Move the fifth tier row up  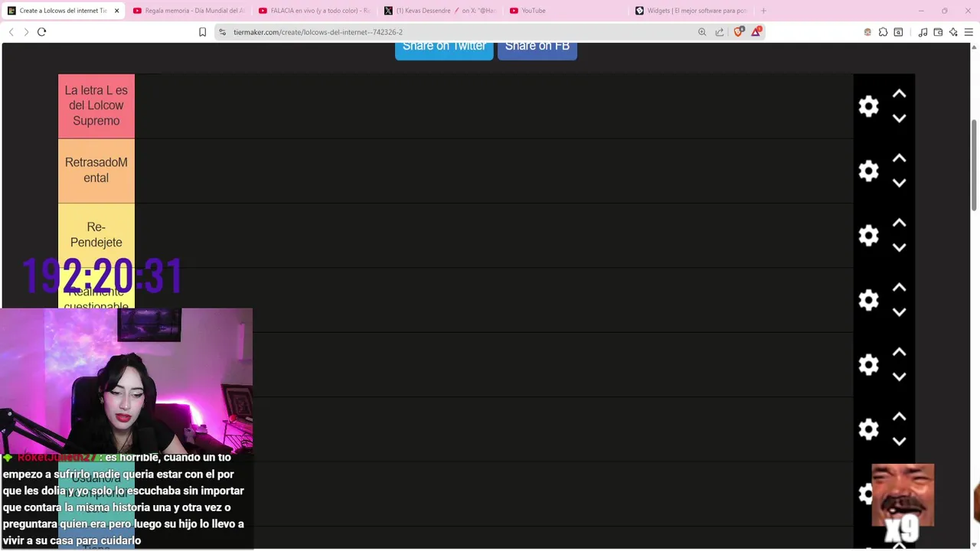(x=900, y=352)
